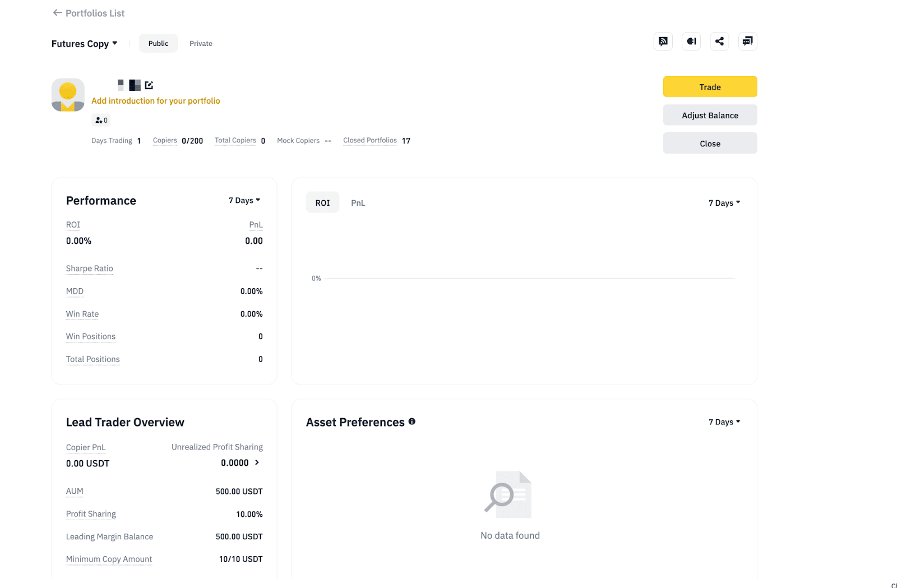The image size is (897, 588).
Task: Select the Public tab
Action: (x=158, y=44)
